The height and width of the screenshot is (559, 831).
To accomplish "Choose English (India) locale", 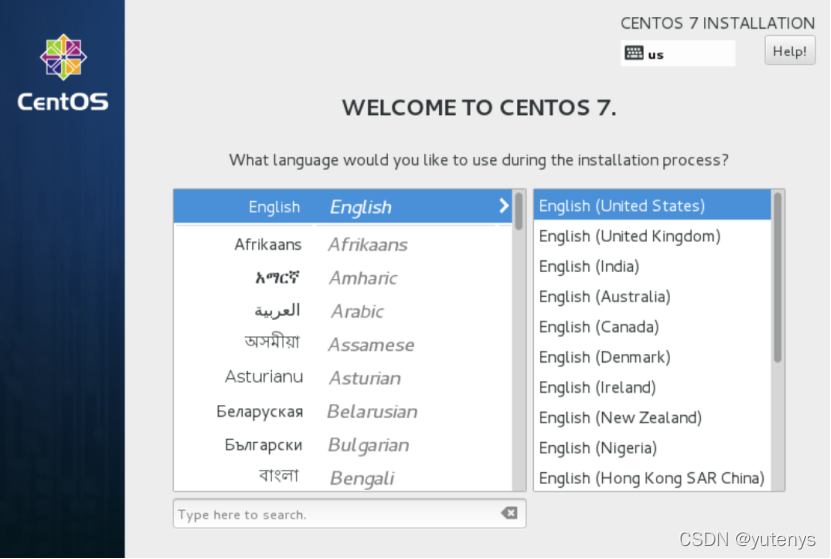I will pyautogui.click(x=652, y=266).
